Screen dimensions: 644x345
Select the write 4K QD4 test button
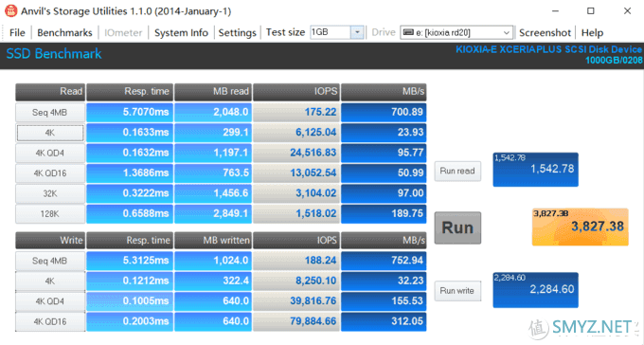click(x=50, y=301)
